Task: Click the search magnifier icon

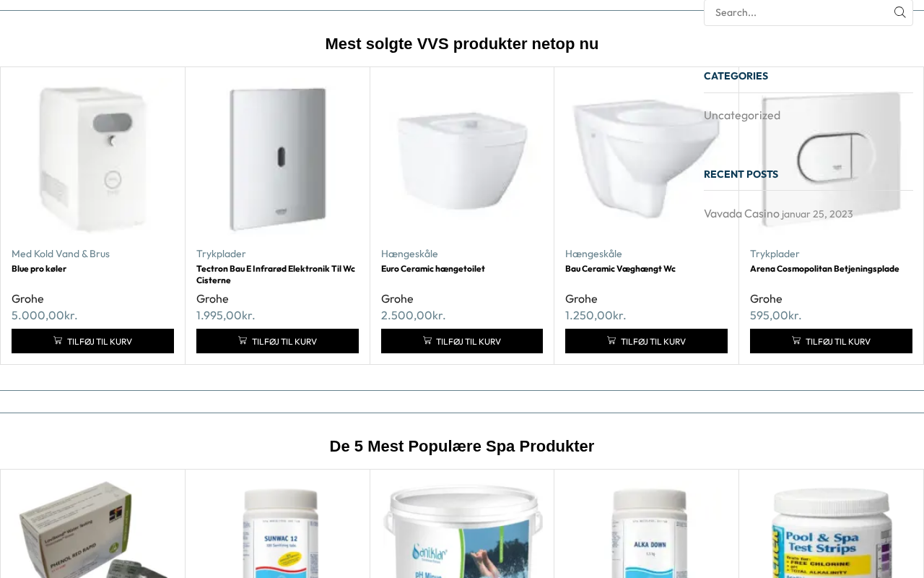Action: click(899, 12)
